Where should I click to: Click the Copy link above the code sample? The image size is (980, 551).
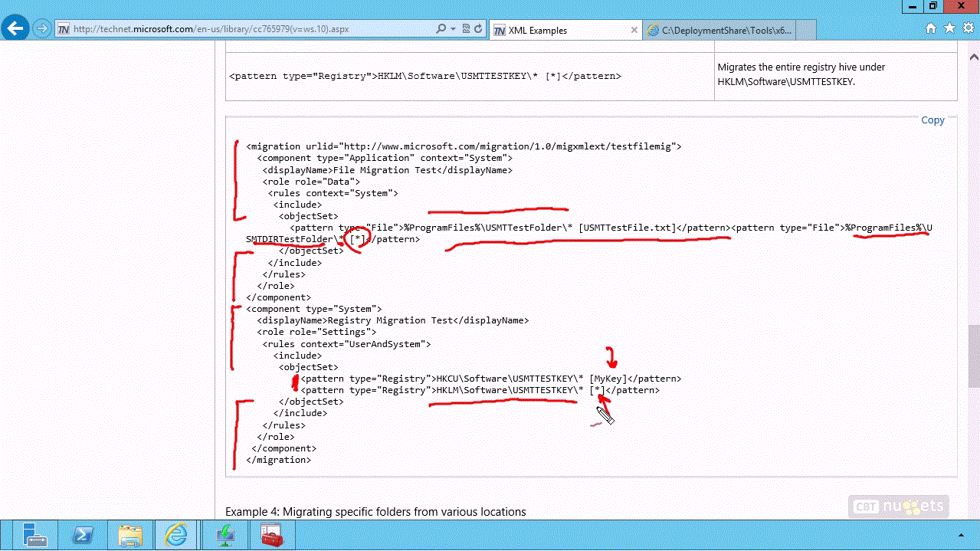pos(932,120)
